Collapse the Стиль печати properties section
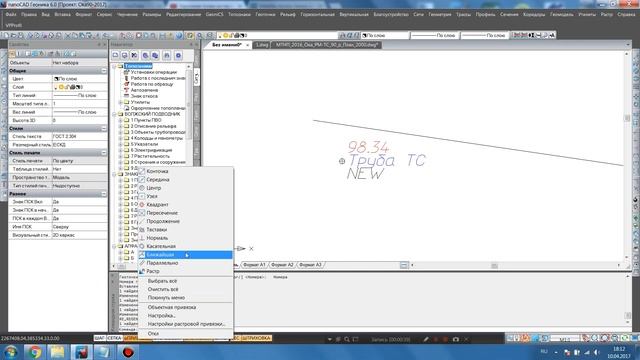The image size is (640, 360). click(104, 153)
